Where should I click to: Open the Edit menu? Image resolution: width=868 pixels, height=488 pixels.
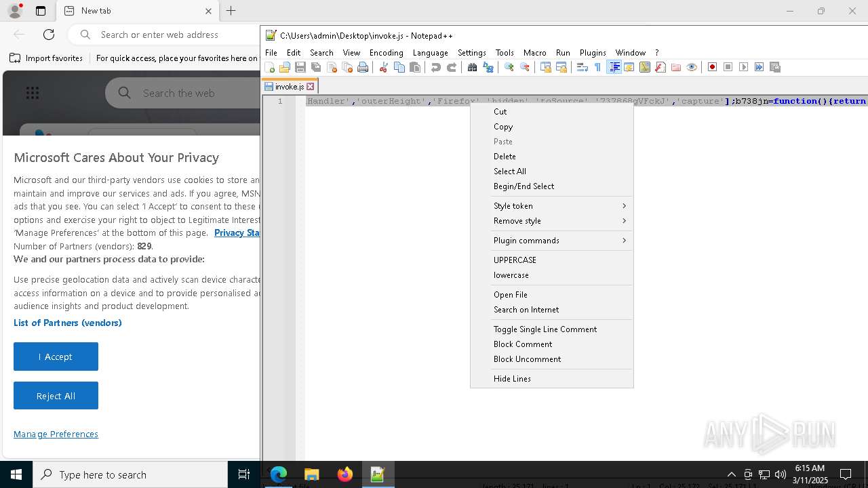(294, 52)
